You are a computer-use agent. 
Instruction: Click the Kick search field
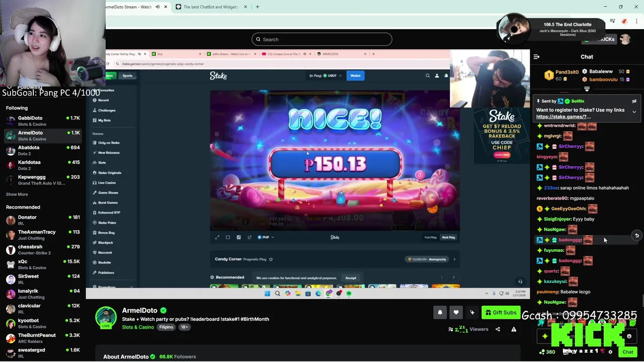click(x=322, y=39)
